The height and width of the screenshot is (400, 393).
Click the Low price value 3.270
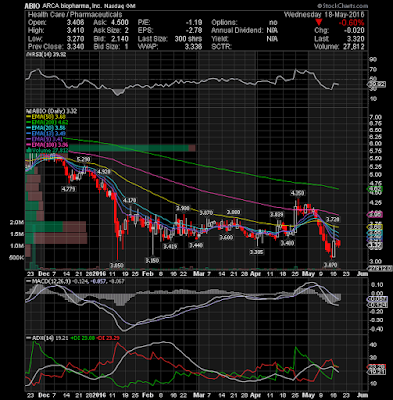pyautogui.click(x=74, y=39)
